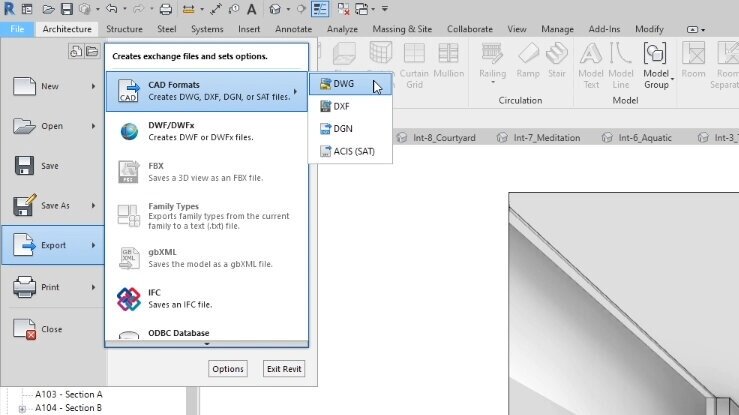Open Customize Quick Access Toolbar arrow

click(x=385, y=9)
